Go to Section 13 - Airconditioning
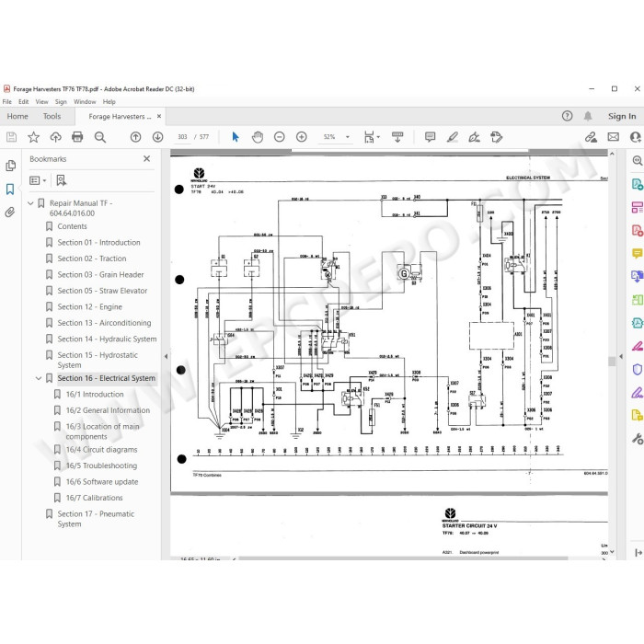 coord(104,323)
